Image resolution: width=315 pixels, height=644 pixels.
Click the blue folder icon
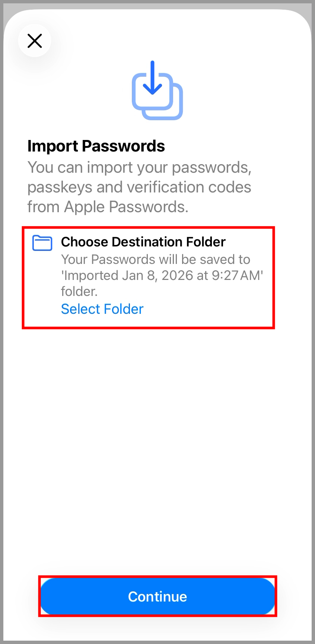(42, 243)
